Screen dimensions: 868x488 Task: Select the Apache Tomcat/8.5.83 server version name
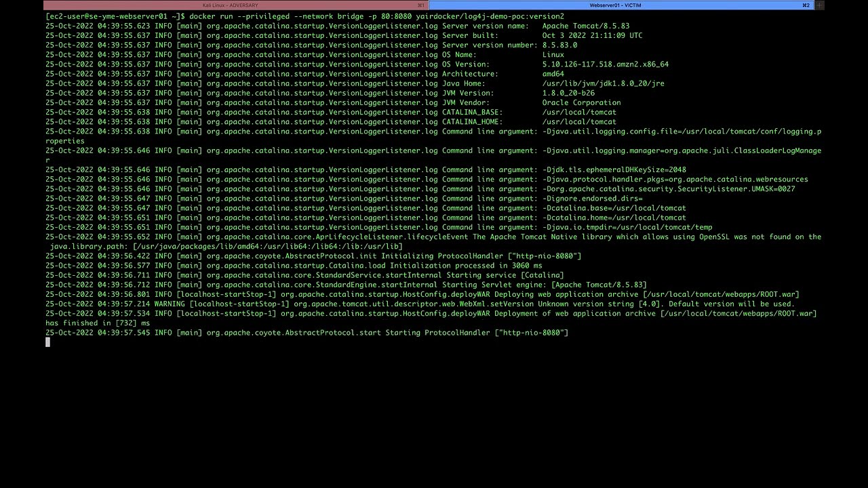(x=586, y=26)
